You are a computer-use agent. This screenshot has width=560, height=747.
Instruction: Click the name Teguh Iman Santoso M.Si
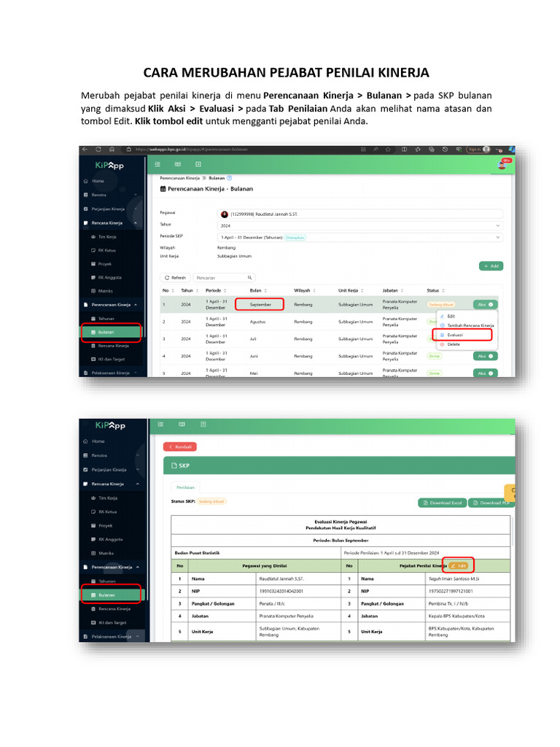coord(454,578)
